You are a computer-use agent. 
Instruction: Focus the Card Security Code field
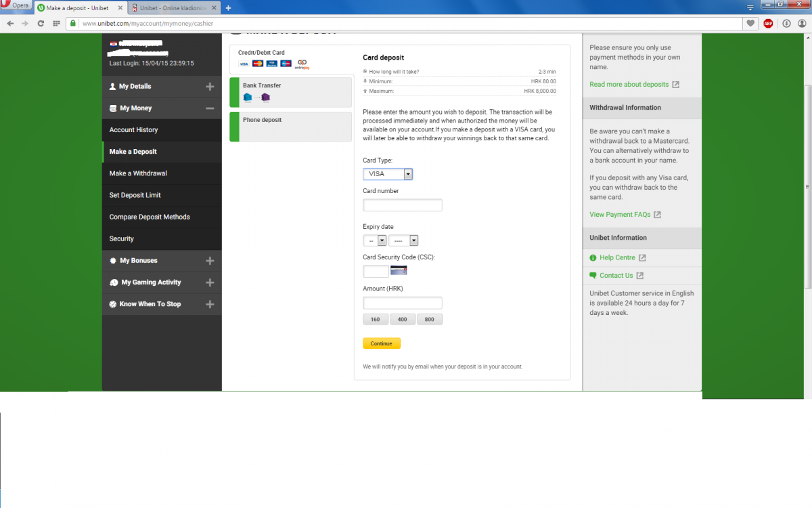coord(376,272)
